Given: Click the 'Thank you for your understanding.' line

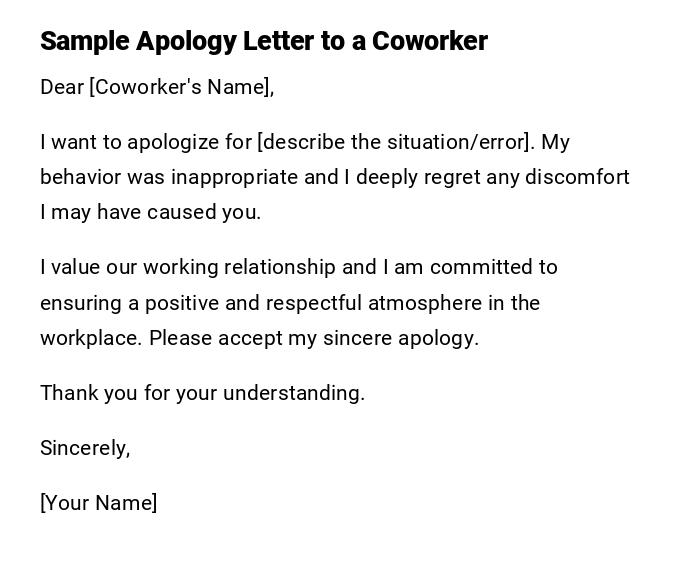Looking at the screenshot, I should [x=202, y=393].
